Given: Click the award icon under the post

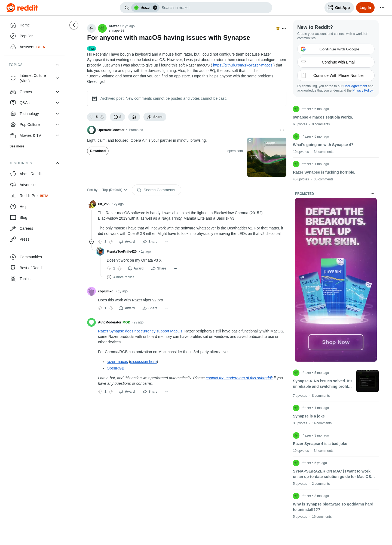Looking at the screenshot, I should (x=134, y=117).
